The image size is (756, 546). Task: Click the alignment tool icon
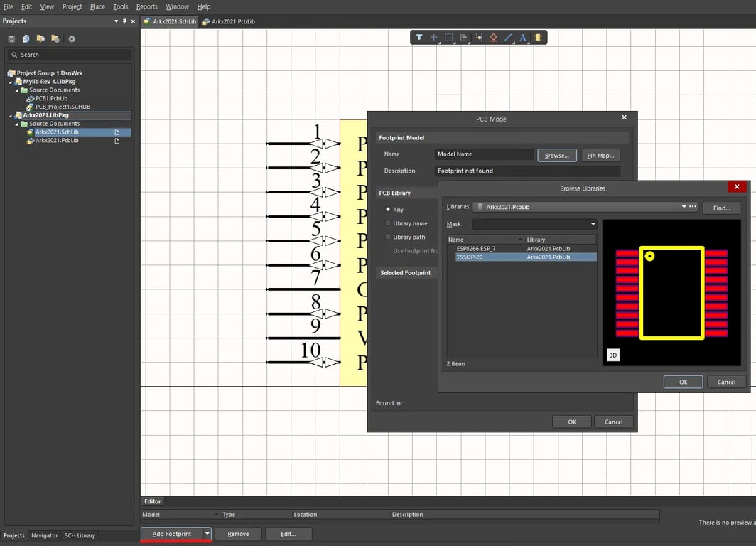point(464,37)
